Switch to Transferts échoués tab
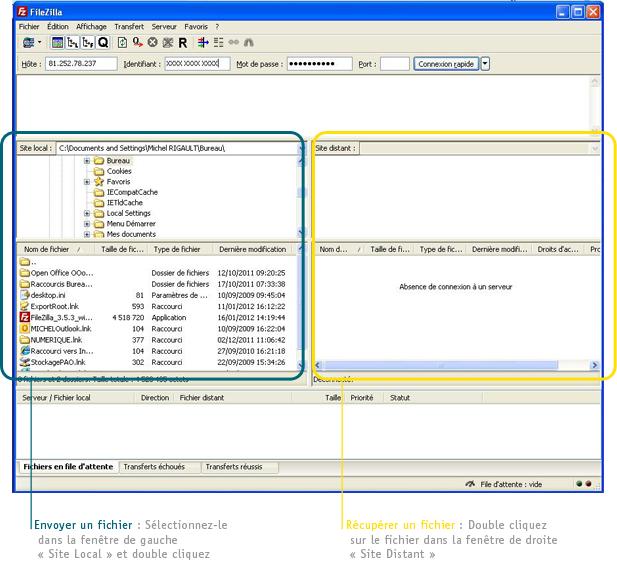617x566 pixels. click(x=160, y=467)
